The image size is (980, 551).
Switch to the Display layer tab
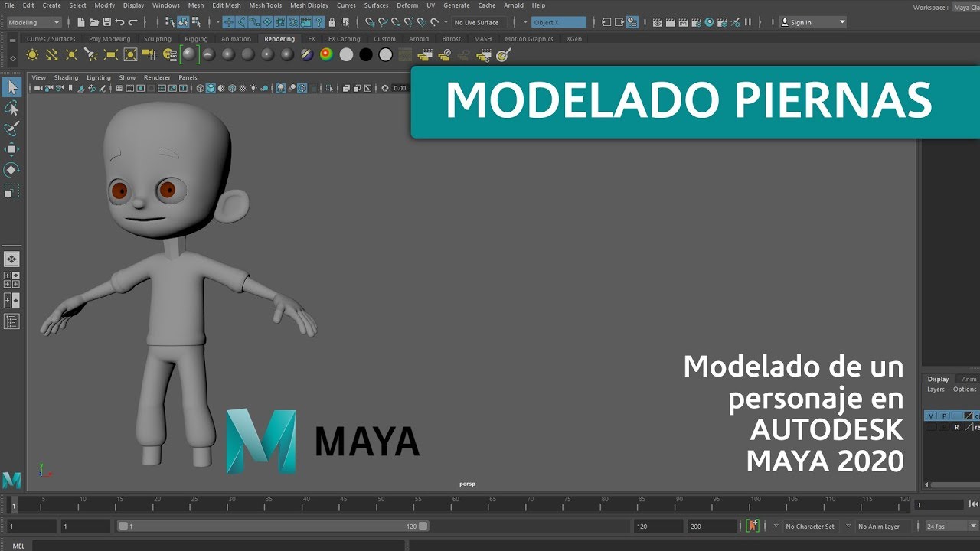tap(938, 379)
